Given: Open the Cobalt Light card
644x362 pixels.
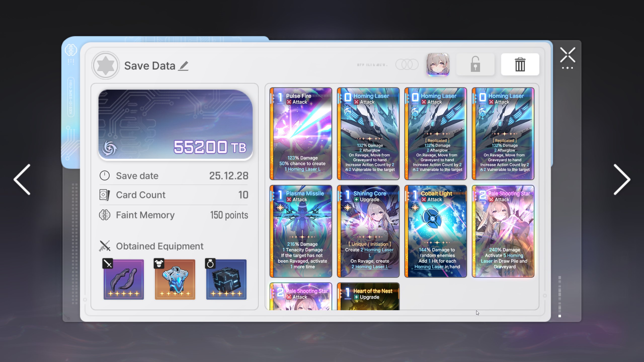Looking at the screenshot, I should pyautogui.click(x=435, y=231).
